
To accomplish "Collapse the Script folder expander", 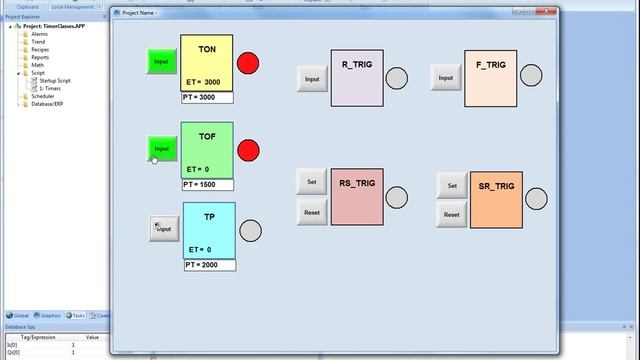I will [x=18, y=73].
